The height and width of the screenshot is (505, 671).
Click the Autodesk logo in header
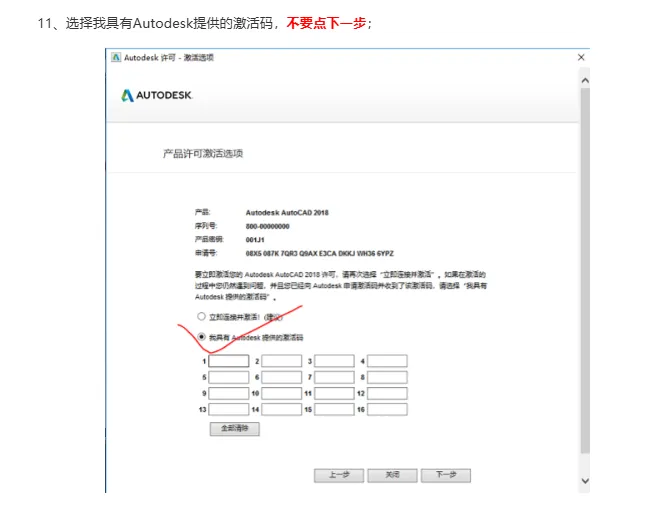pos(157,95)
